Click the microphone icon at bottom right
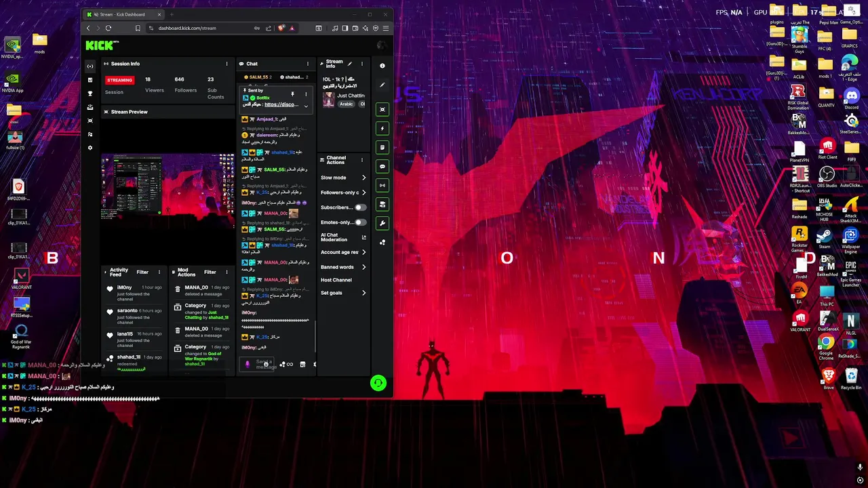This screenshot has width=868, height=488. [860, 468]
